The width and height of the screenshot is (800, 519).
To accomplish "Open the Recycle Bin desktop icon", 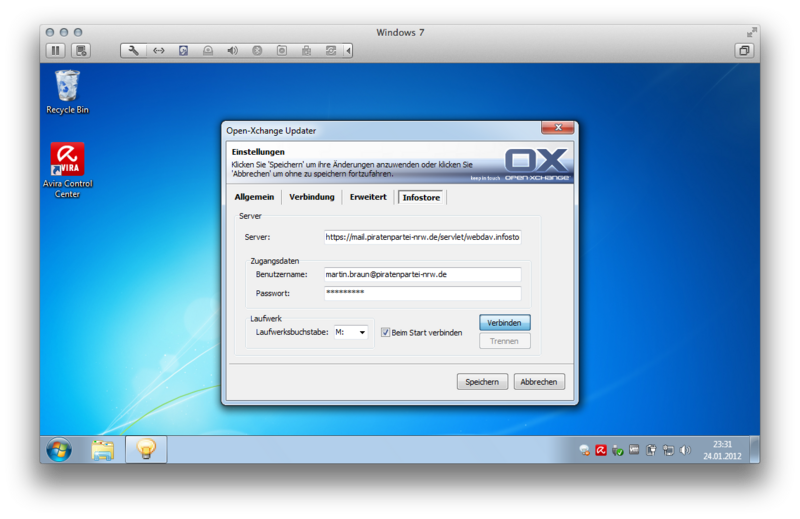I will pyautogui.click(x=67, y=92).
